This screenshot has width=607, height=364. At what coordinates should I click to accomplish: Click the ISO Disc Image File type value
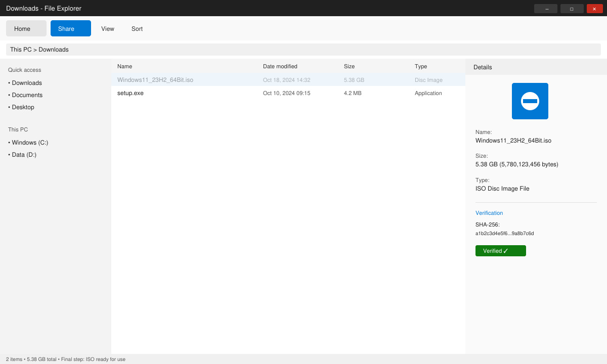(x=502, y=189)
